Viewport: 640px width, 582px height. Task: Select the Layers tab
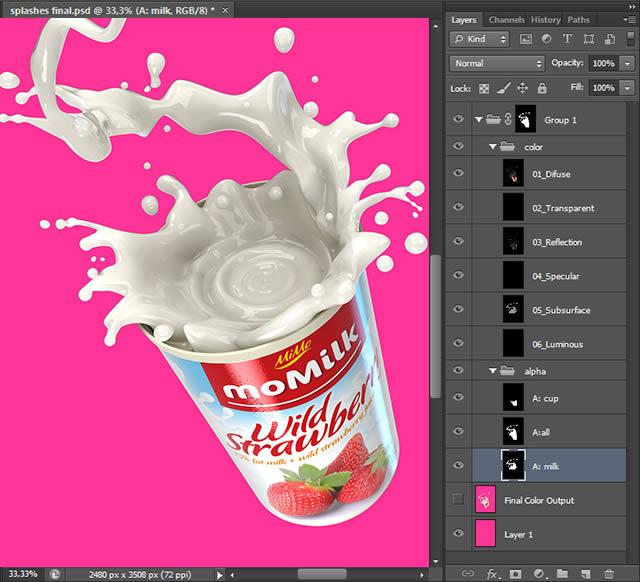(464, 20)
